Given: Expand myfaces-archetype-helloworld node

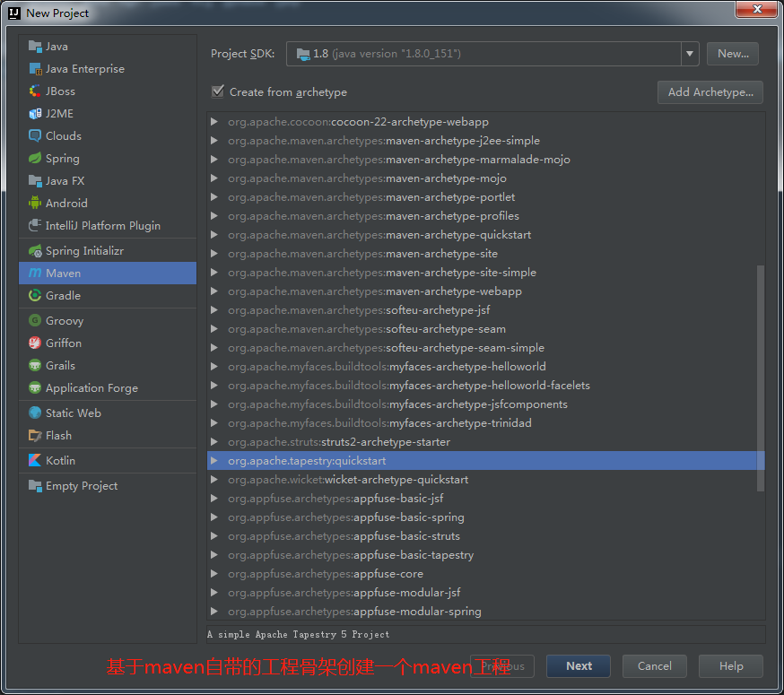Looking at the screenshot, I should pyautogui.click(x=214, y=367).
